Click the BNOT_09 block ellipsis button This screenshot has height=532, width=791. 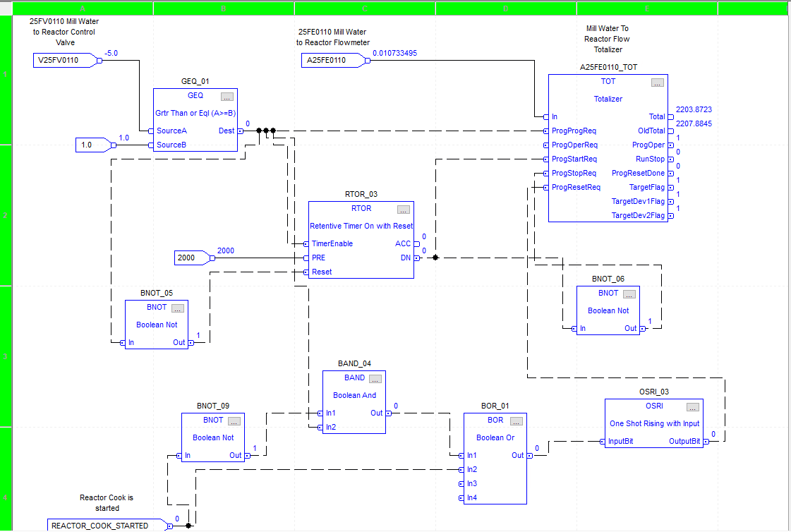(x=234, y=421)
